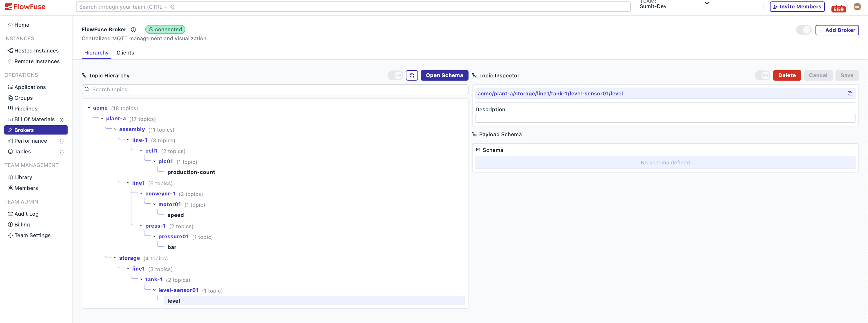Open Hosted Instances from sidebar

pyautogui.click(x=36, y=50)
